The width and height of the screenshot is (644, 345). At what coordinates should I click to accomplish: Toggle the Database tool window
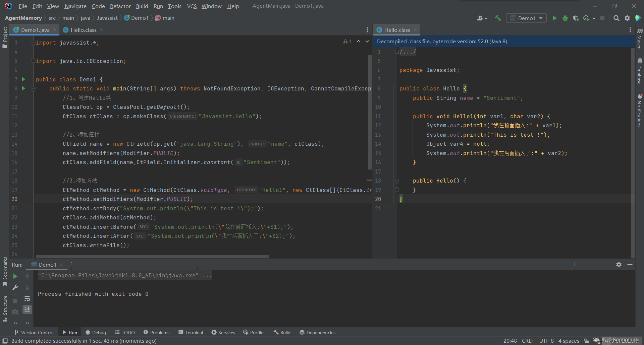tap(640, 71)
